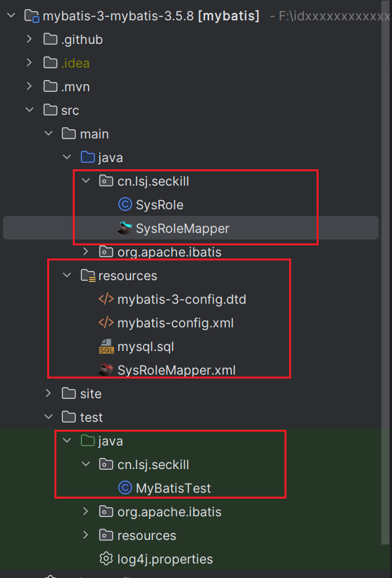Screen dimensions: 392x578
Task: Click the highlighted SysRoleMapper row
Action: click(x=184, y=228)
